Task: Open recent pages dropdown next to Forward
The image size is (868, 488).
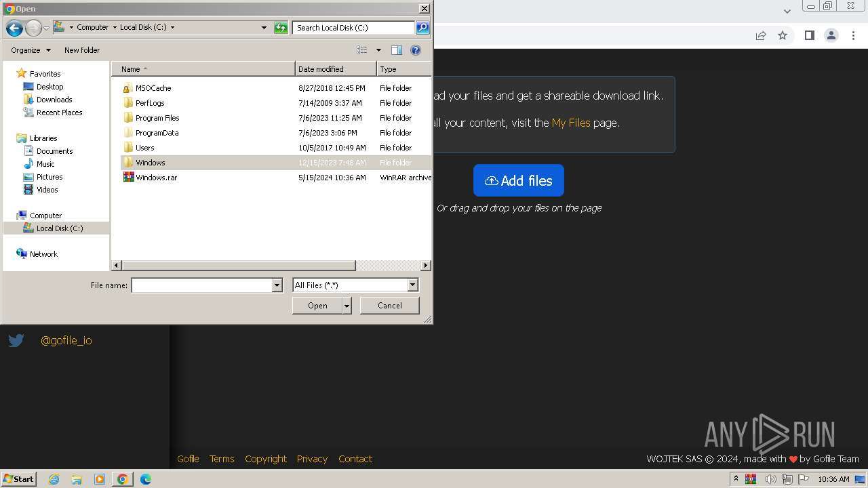Action: [x=46, y=28]
